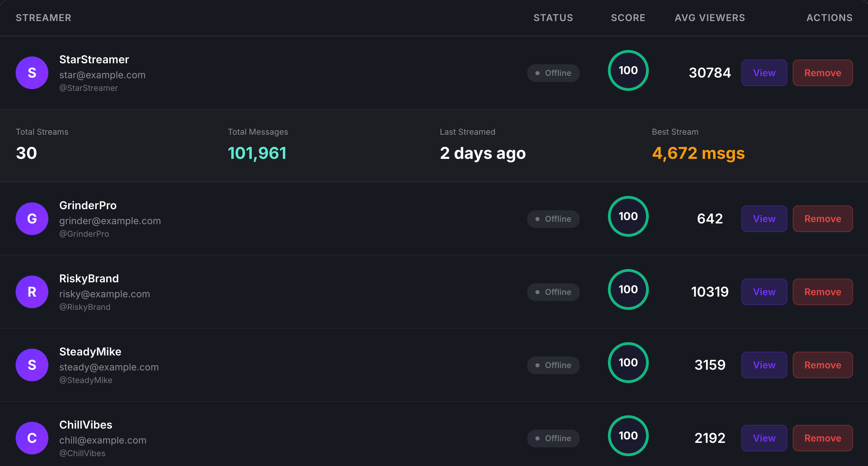Screen dimensions: 868x466
Task: Sort by the AVG VIEWERS column header
Action: [x=709, y=18]
